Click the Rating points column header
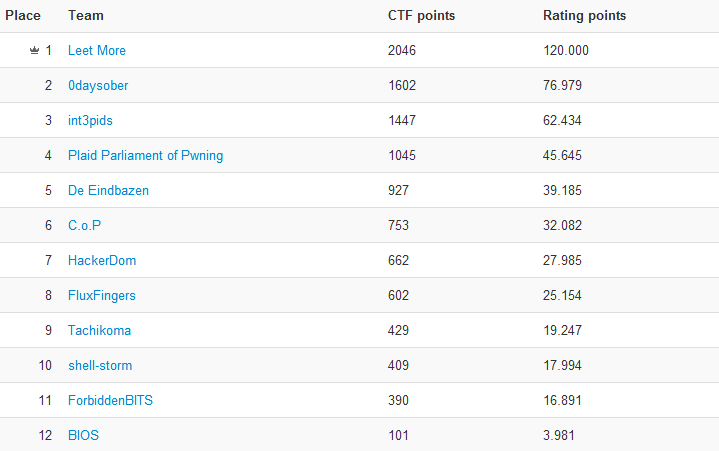The image size is (719, 451). tap(584, 16)
